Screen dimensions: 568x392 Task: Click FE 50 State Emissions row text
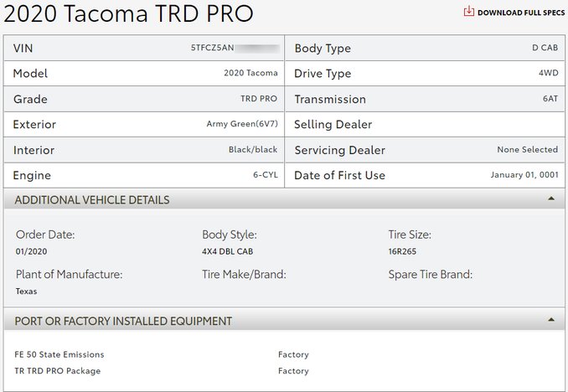(x=59, y=354)
